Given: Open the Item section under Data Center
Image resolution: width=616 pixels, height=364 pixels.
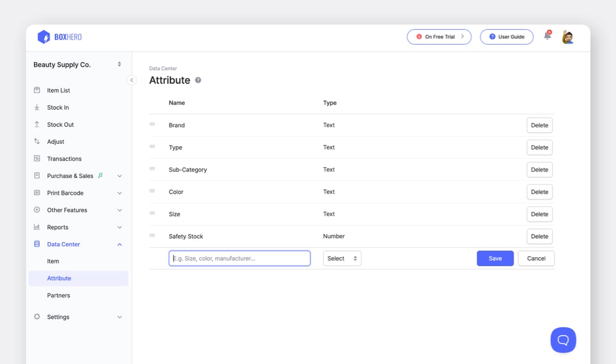Looking at the screenshot, I should [x=53, y=261].
